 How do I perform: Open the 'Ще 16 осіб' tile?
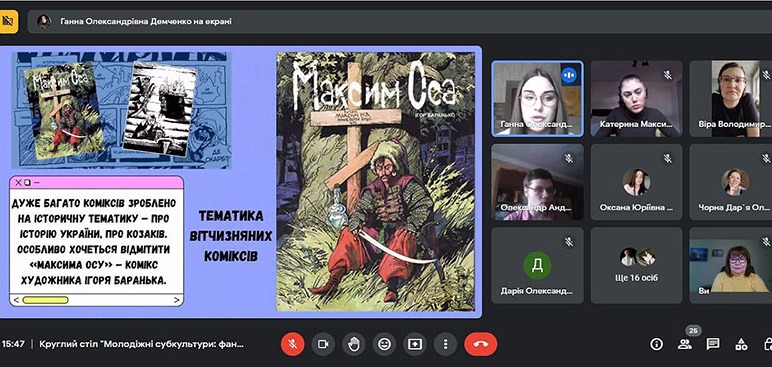(x=637, y=265)
